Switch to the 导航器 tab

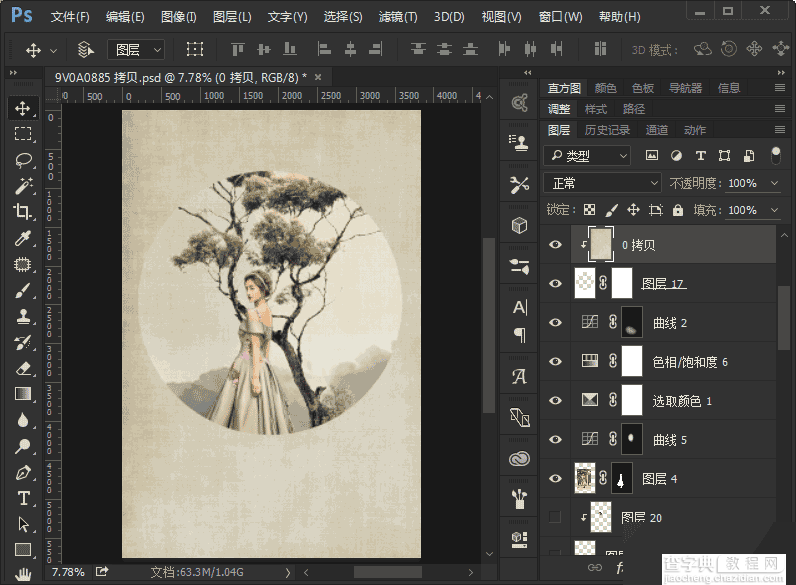685,88
